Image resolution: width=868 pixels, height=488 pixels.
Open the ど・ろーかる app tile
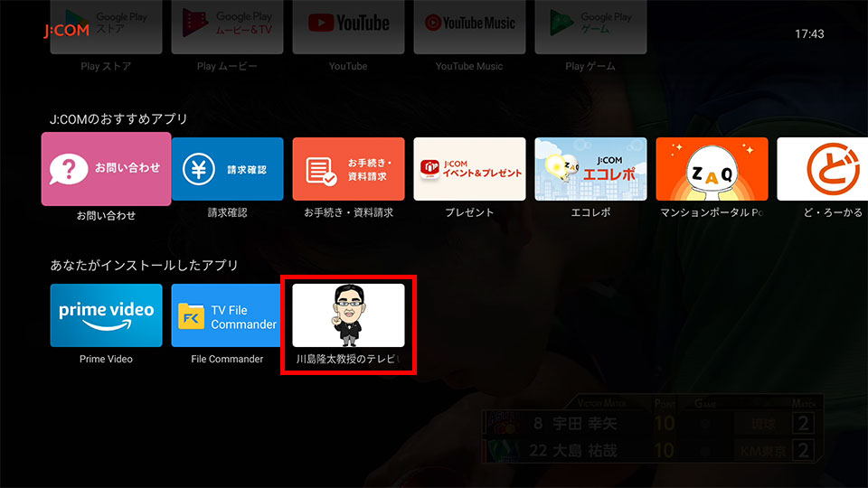coord(823,169)
